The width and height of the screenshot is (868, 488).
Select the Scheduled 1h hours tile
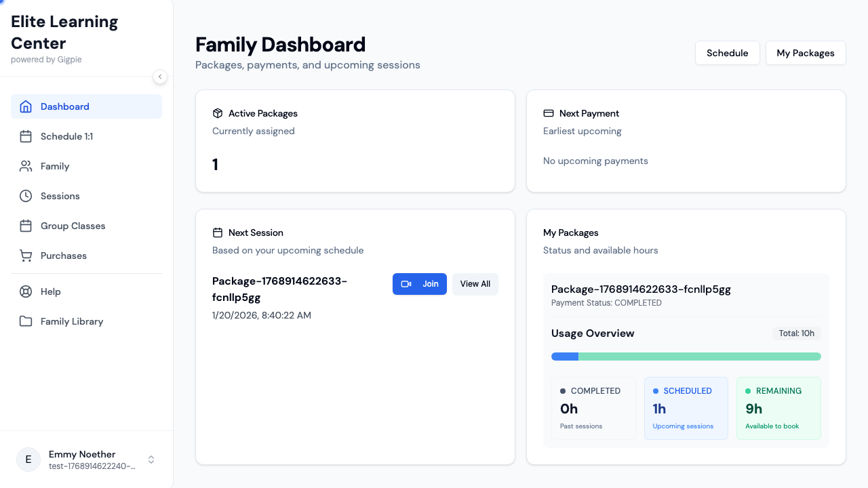tap(686, 408)
